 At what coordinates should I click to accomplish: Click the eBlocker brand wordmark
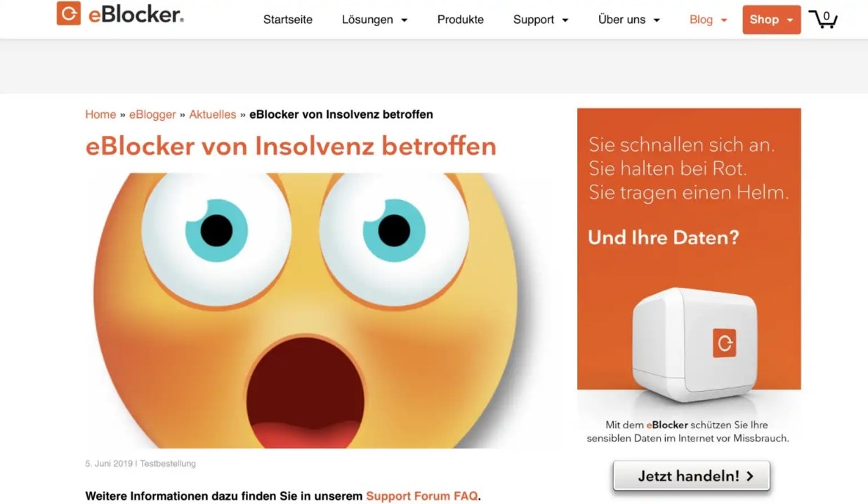pyautogui.click(x=136, y=14)
